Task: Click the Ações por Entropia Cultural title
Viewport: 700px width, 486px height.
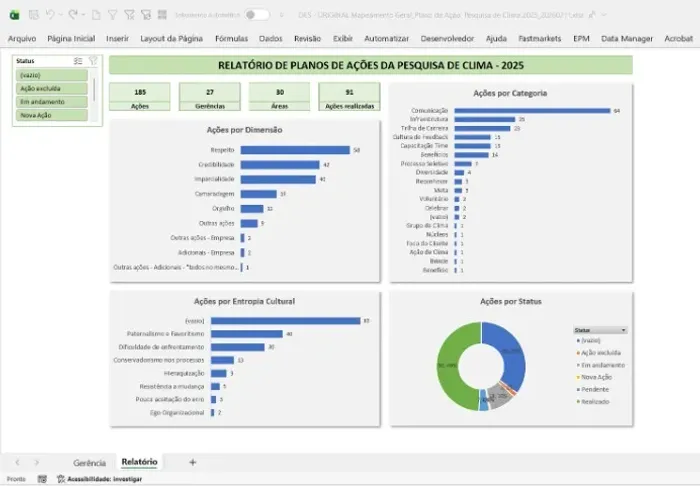Action: (x=244, y=301)
